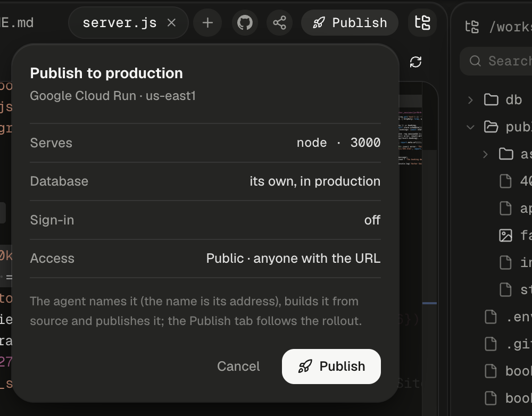This screenshot has width=532, height=416.
Task: Open the .git file entry
Action: [509, 344]
